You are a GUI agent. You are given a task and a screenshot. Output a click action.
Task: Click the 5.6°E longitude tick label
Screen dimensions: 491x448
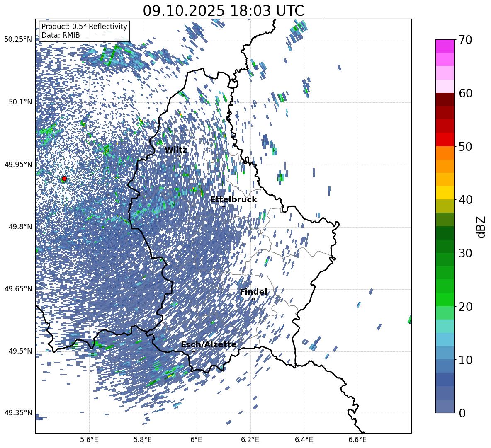tap(89, 440)
